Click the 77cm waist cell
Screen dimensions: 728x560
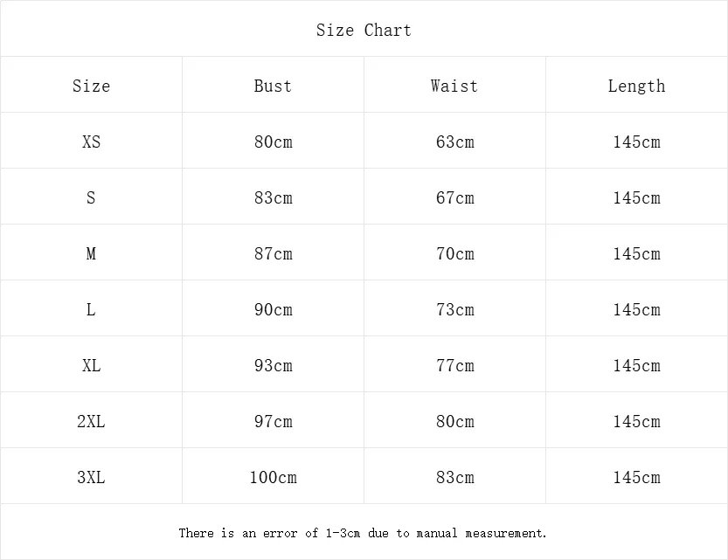pyautogui.click(x=454, y=365)
